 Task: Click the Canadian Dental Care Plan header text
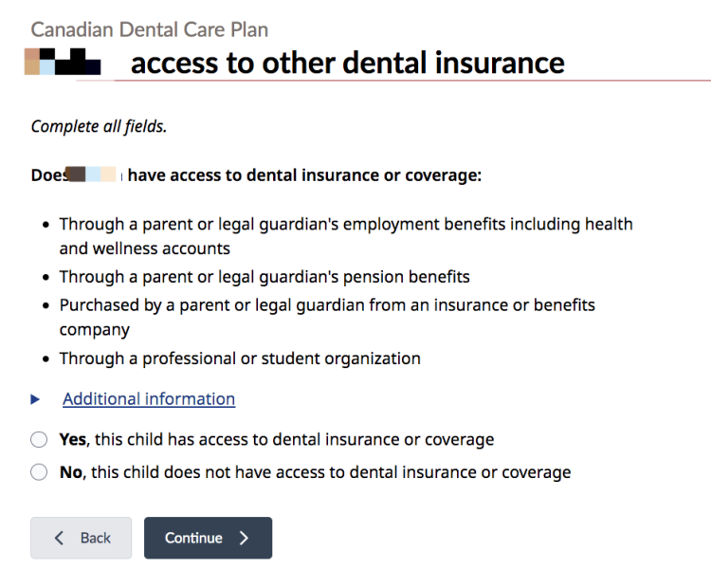tap(149, 29)
